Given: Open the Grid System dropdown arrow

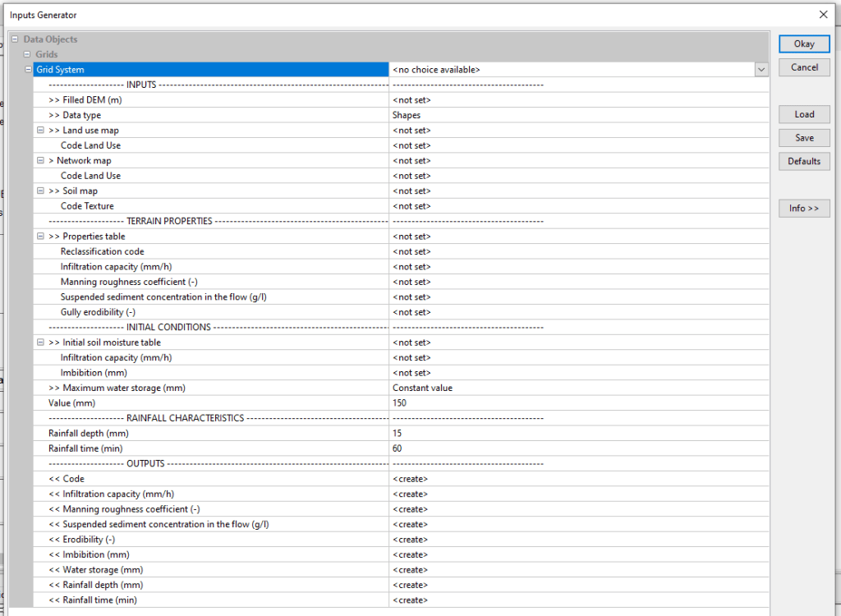Looking at the screenshot, I should pyautogui.click(x=761, y=70).
